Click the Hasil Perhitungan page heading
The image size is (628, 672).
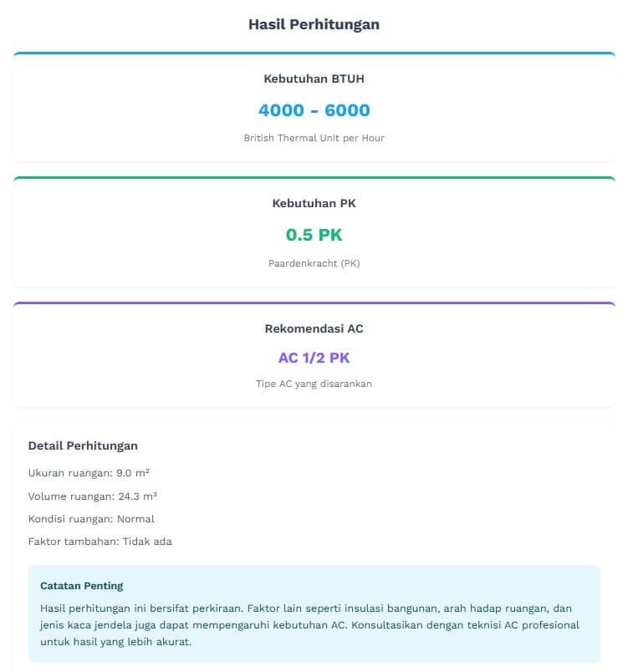(x=314, y=24)
